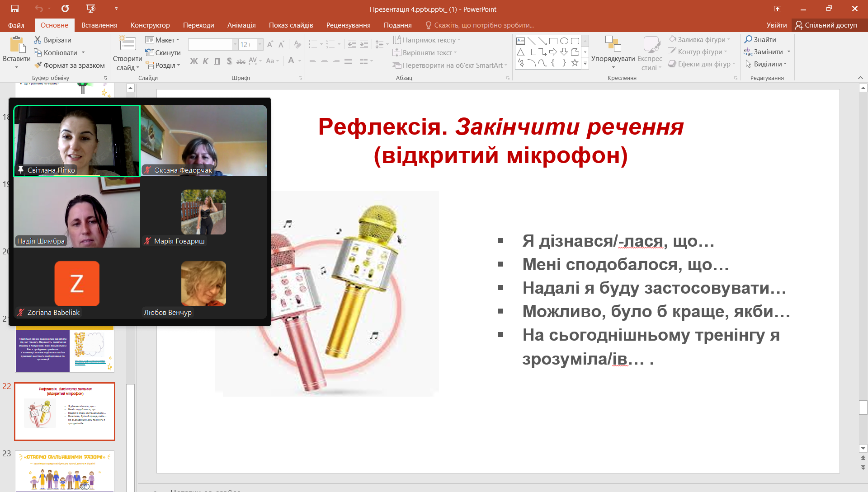Click the Cut (Вирізати) scissors icon
Screen dimensions: 868x492
38,40
